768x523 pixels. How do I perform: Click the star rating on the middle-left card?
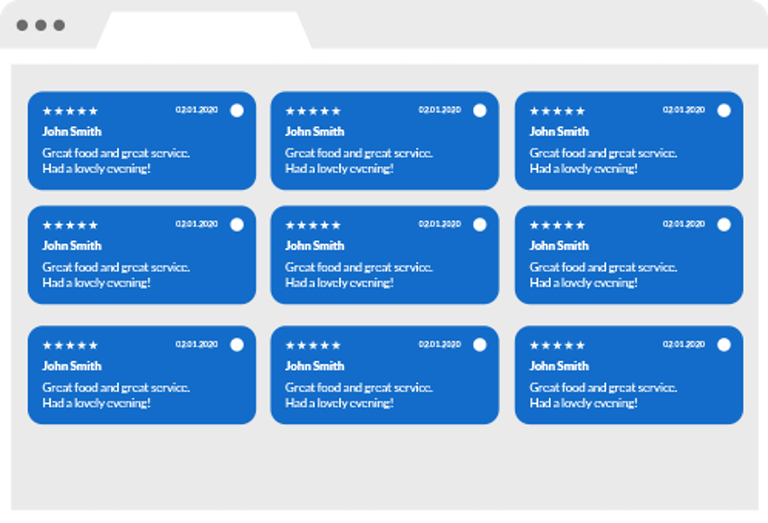pyautogui.click(x=70, y=225)
